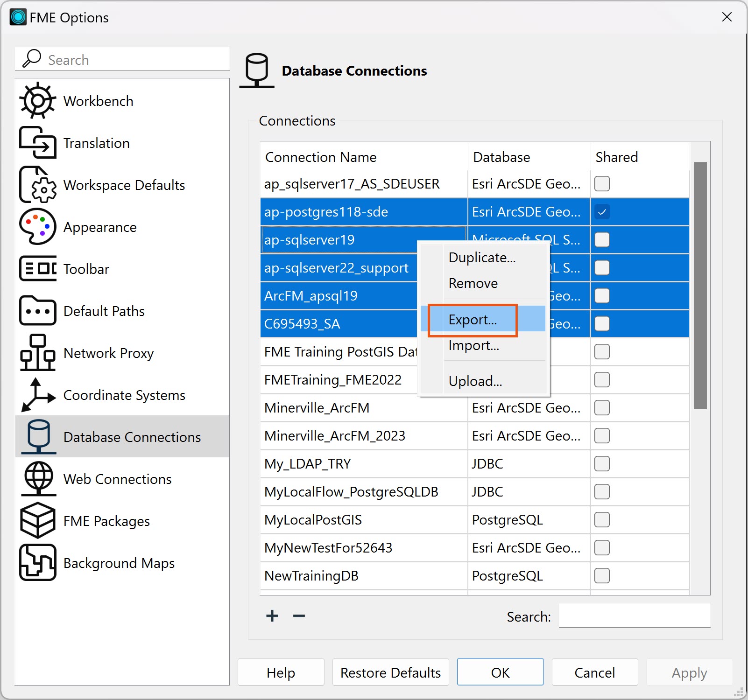Screen dimensions: 748x700
Task: Select the C695493_SA connection name
Action: [x=302, y=324]
